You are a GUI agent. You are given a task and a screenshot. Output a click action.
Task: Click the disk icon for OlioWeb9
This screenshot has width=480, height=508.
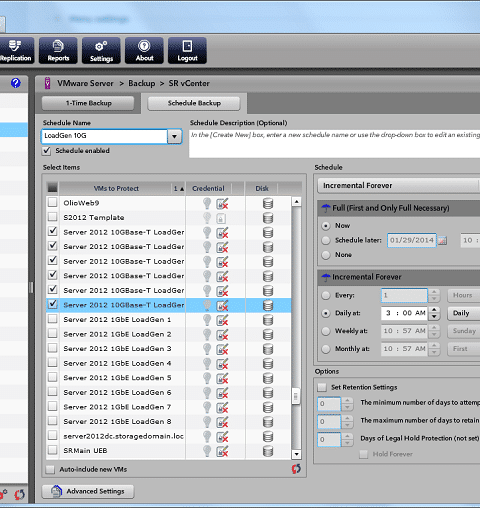[x=268, y=203]
